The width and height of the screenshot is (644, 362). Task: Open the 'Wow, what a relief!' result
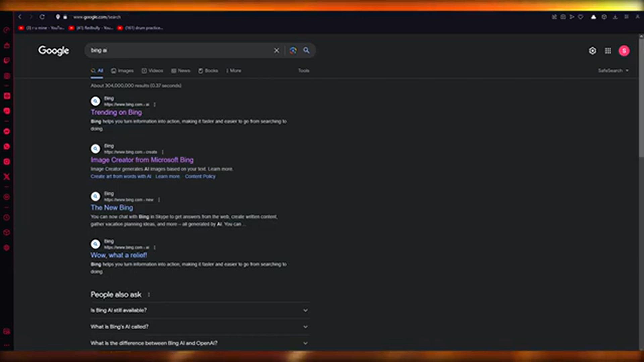tap(119, 255)
